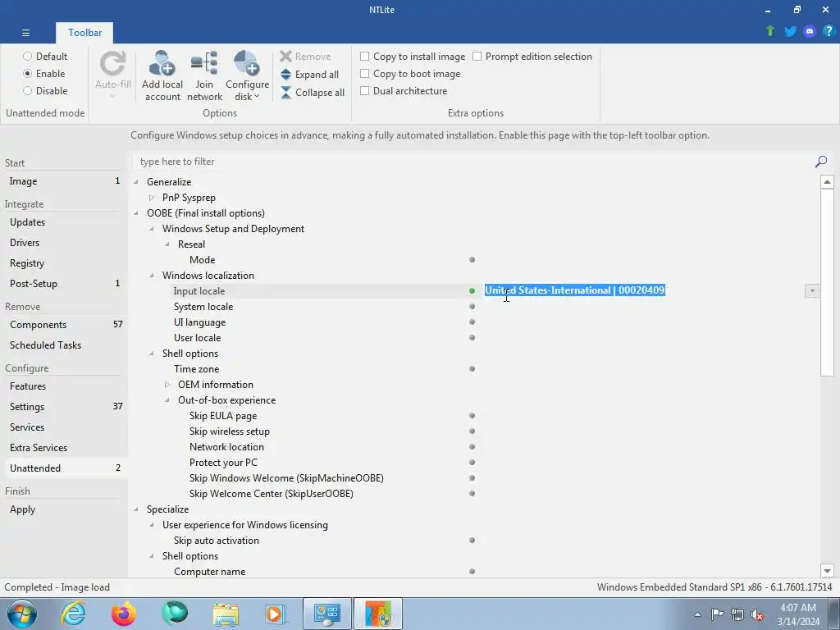
Task: Collapse Windows Setup and Deployment node
Action: tap(152, 228)
